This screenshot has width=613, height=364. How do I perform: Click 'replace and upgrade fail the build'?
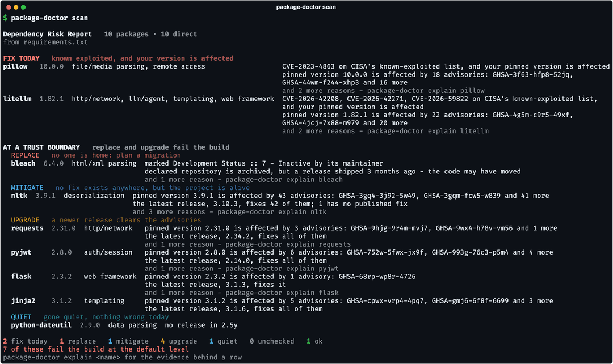[x=161, y=147]
